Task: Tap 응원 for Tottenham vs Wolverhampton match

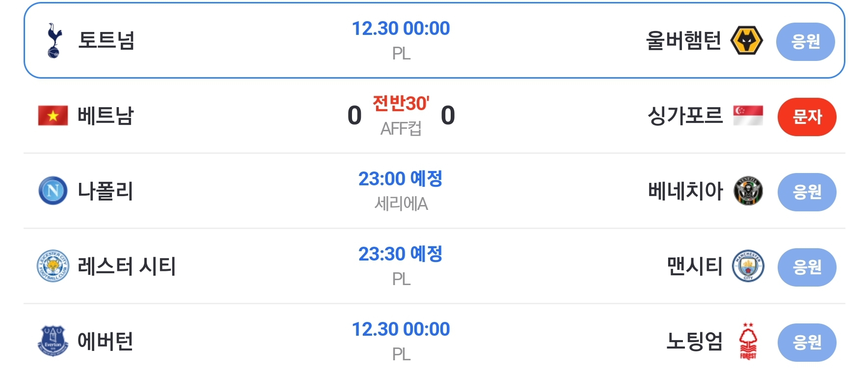Action: point(805,42)
